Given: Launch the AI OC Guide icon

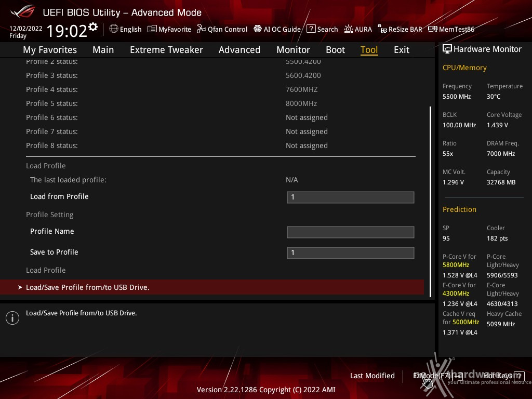Looking at the screenshot, I should coord(258,29).
